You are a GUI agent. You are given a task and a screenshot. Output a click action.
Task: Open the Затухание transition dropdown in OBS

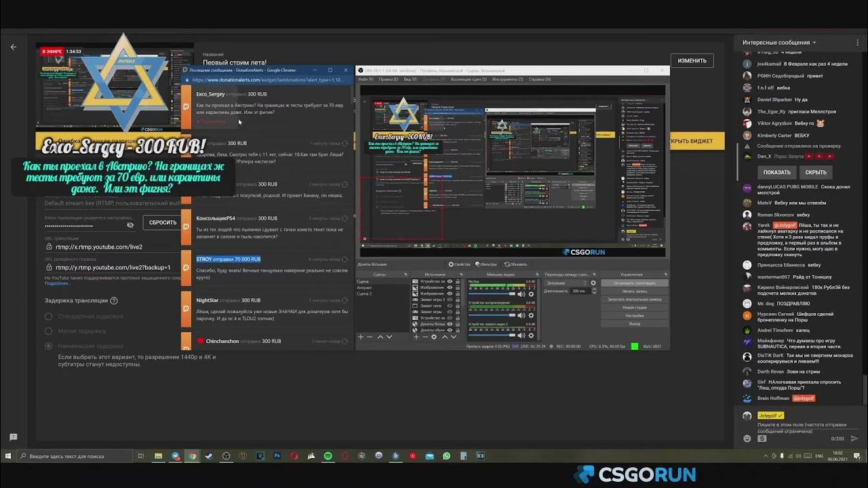click(x=567, y=283)
